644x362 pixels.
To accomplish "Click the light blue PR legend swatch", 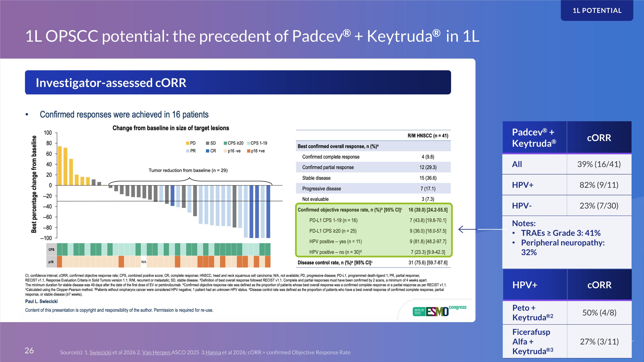I will 188,151.
